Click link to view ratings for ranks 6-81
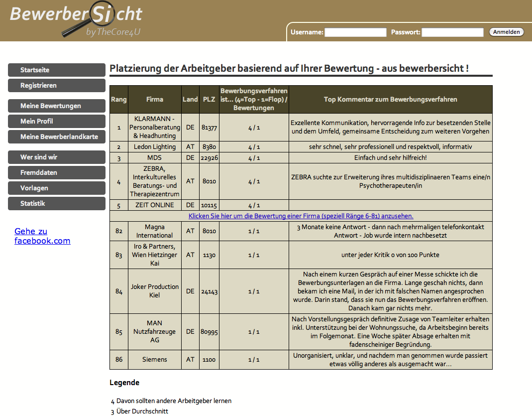Image resolution: width=532 pixels, height=416 pixels. coord(301,216)
